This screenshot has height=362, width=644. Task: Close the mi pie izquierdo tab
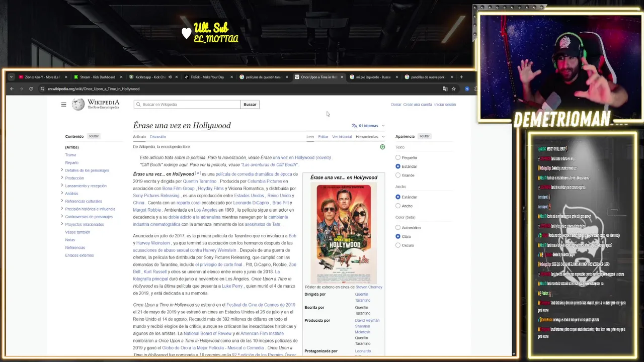(397, 77)
